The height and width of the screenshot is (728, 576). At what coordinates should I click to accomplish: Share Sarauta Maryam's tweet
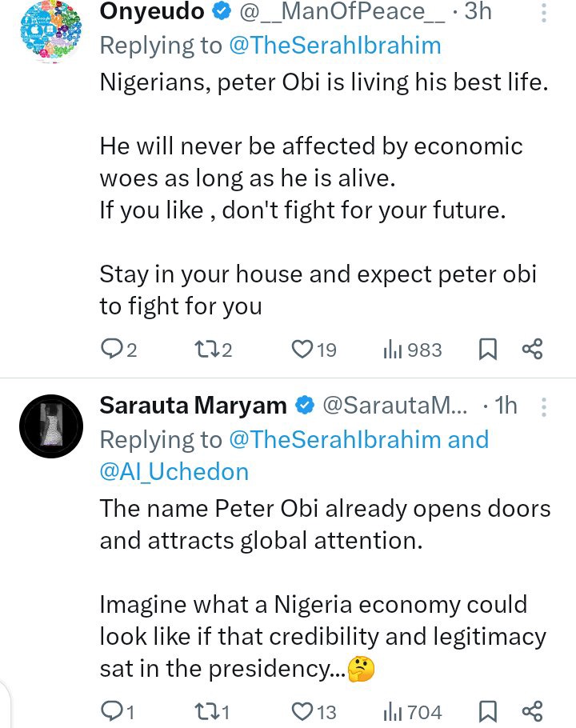pyautogui.click(x=532, y=710)
